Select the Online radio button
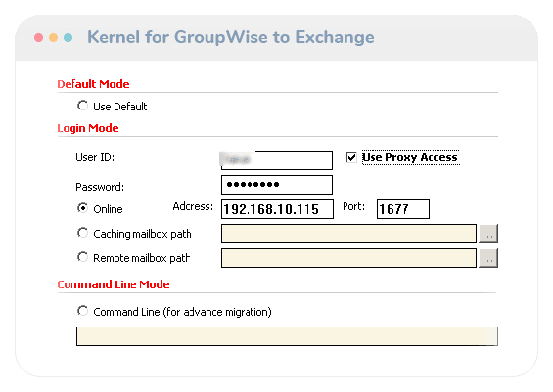The height and width of the screenshot is (392, 553). (x=83, y=208)
